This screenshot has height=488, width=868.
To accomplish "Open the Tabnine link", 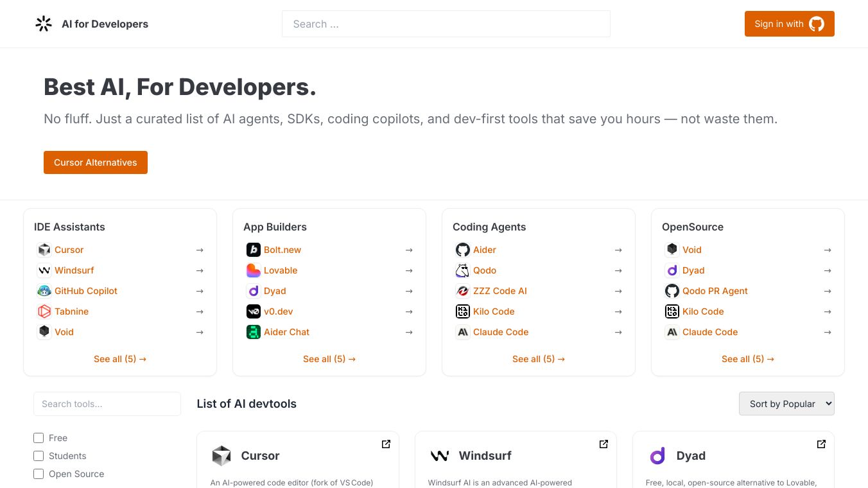I will click(72, 311).
